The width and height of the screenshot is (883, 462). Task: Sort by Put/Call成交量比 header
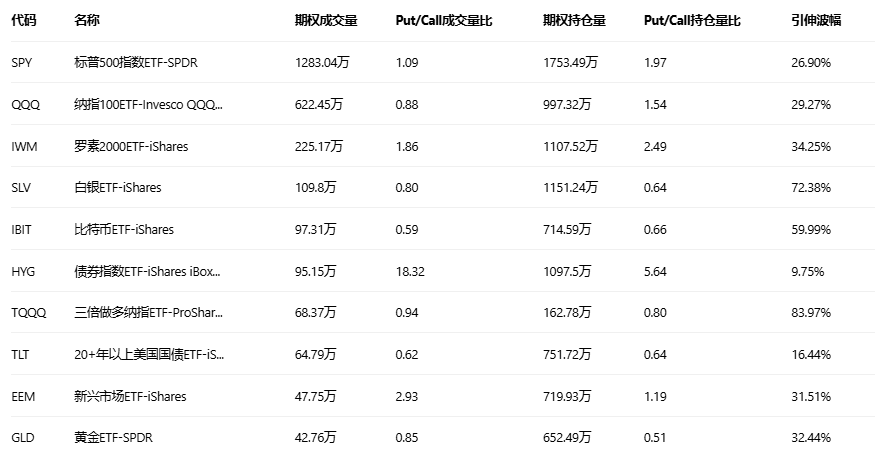click(444, 20)
